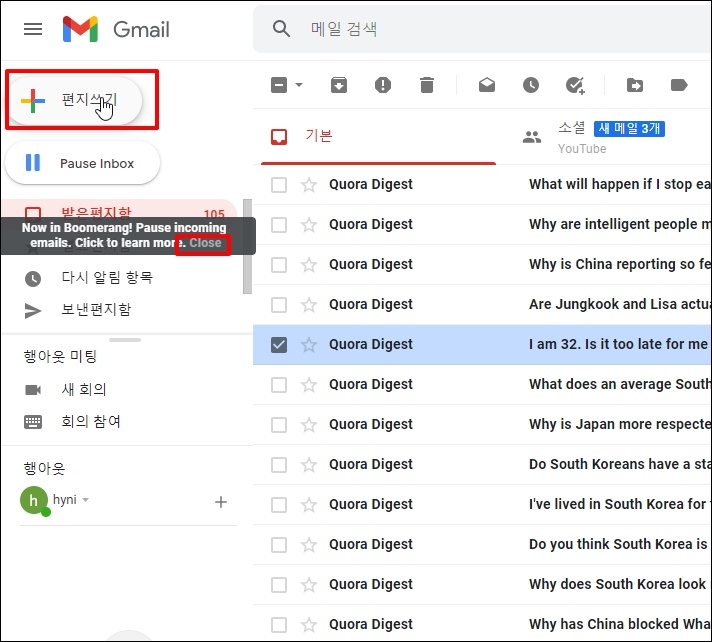Star the 'Why is China reporting' mail
This screenshot has height=642, width=712.
309,265
